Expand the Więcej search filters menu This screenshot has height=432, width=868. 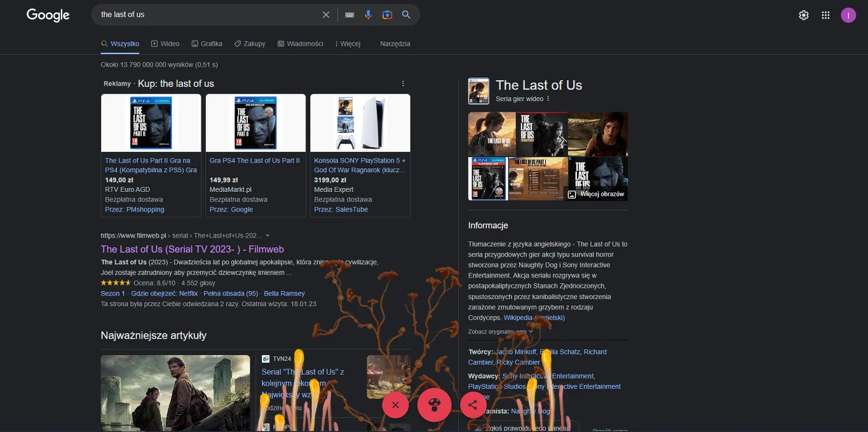click(x=348, y=44)
